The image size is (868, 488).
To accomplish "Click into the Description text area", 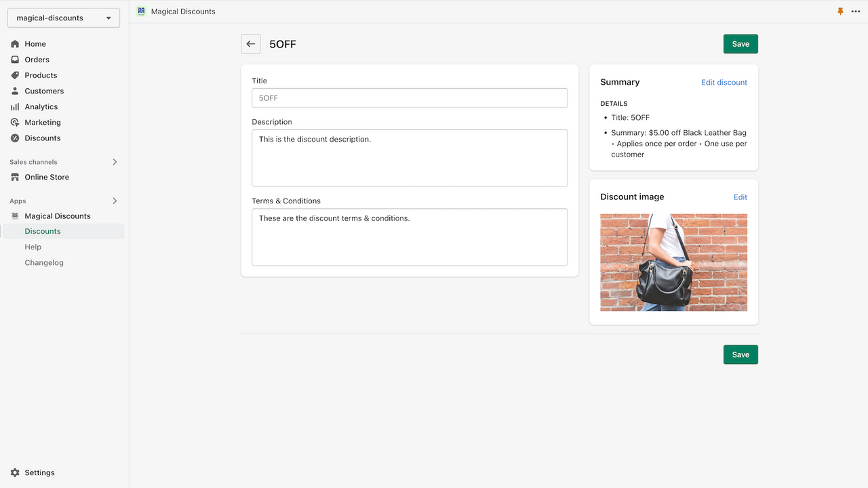I will click(410, 158).
